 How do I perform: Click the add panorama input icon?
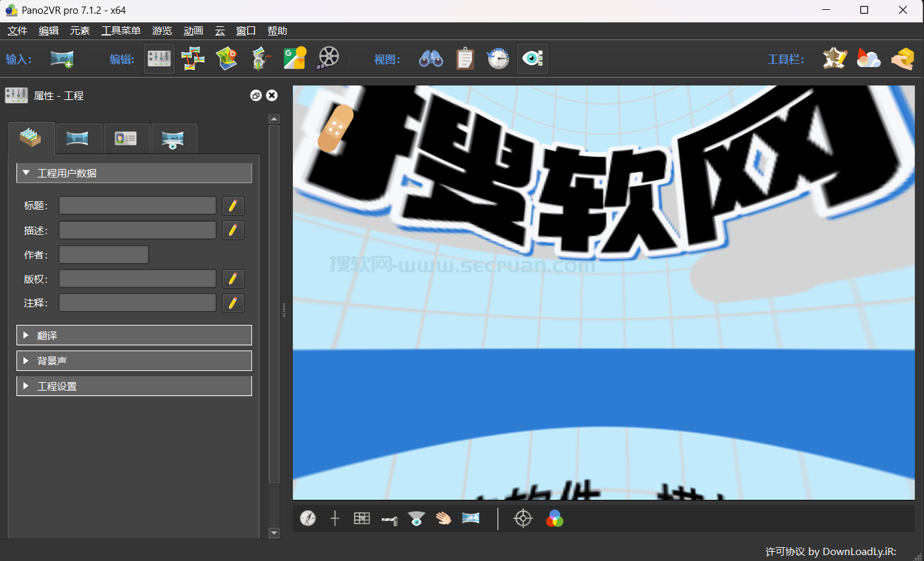(62, 59)
